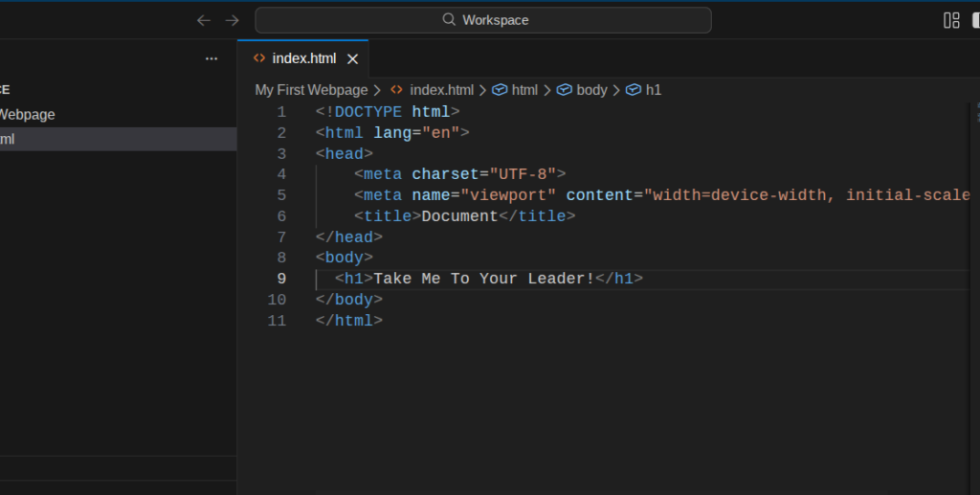Expand the body breadcrumb segment
Screen dimensions: 980x495
click(590, 90)
